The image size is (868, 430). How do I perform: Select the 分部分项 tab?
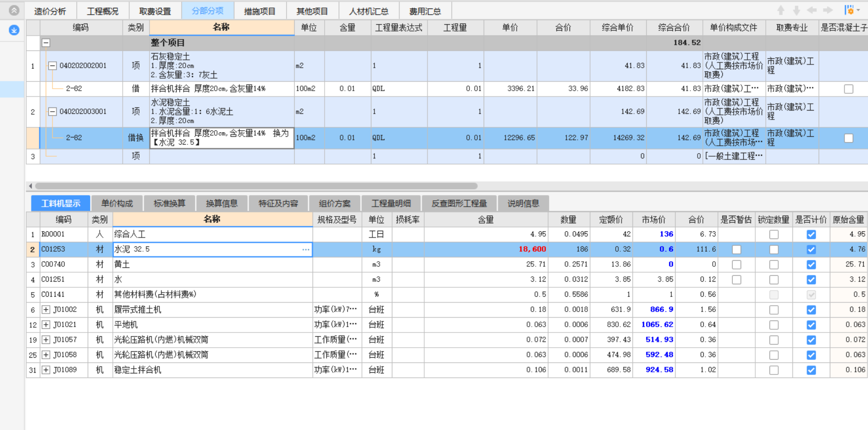tap(208, 11)
